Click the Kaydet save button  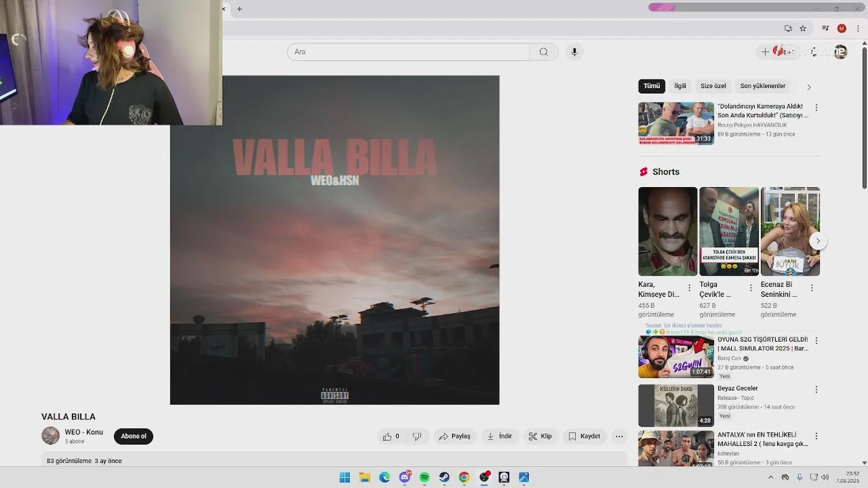click(584, 436)
